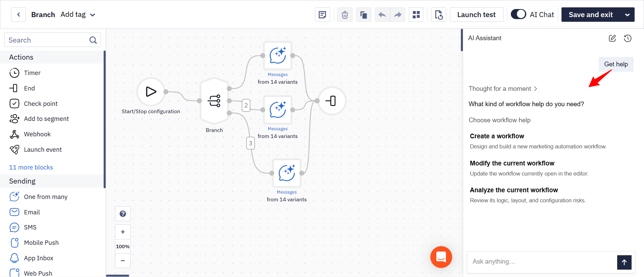Screen dimensions: 644x277
Task: Click the Get help message
Action: point(616,64)
